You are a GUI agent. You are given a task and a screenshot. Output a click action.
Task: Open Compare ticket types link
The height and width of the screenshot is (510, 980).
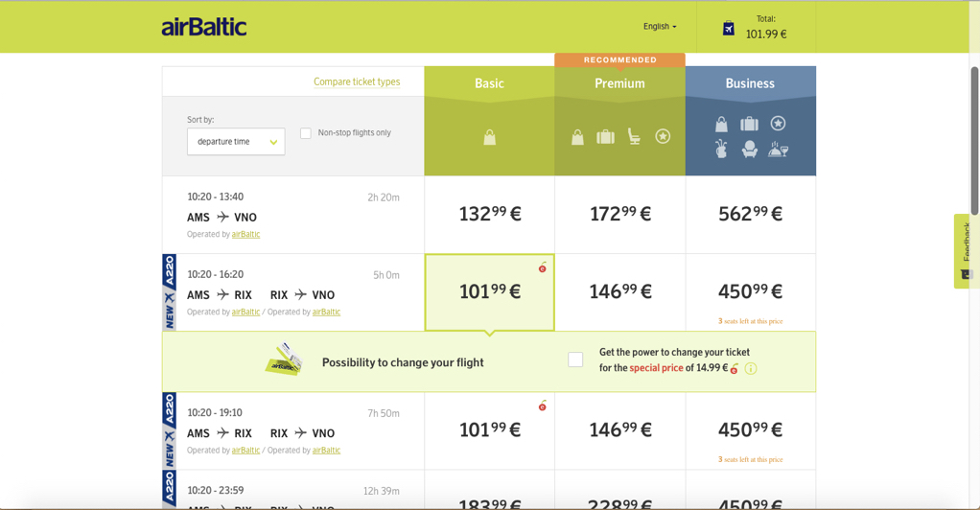click(357, 81)
